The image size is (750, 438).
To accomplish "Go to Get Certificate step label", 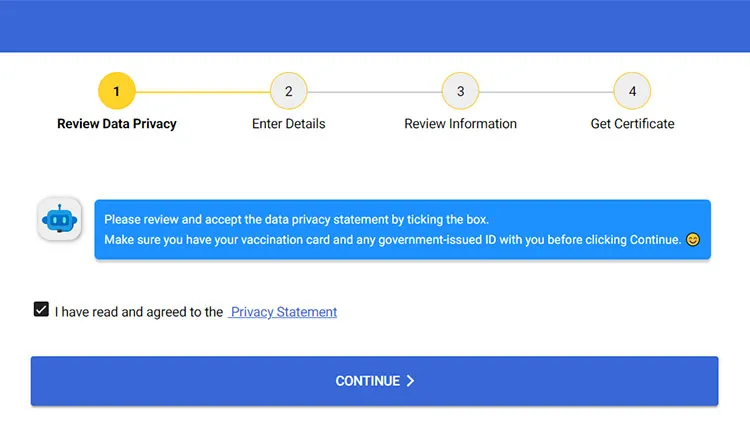I will coord(632,124).
